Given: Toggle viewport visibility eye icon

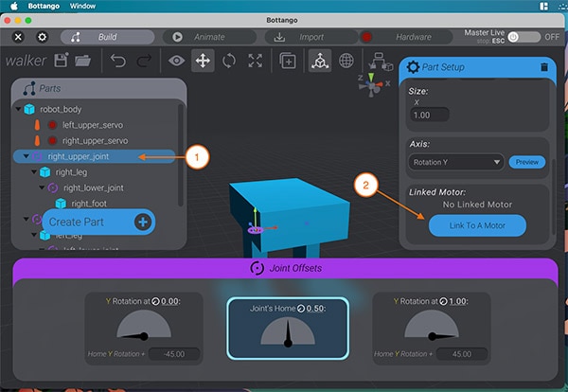Looking at the screenshot, I should point(176,61).
